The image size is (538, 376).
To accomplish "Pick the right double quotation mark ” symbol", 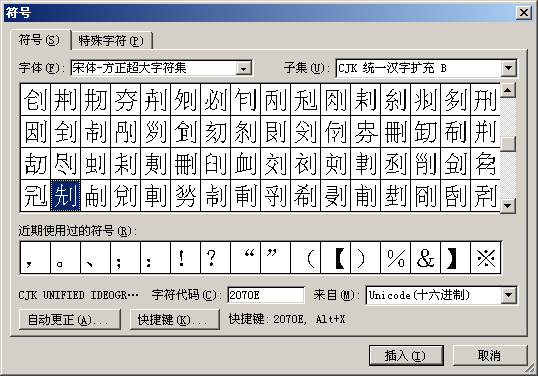I will pos(276,258).
